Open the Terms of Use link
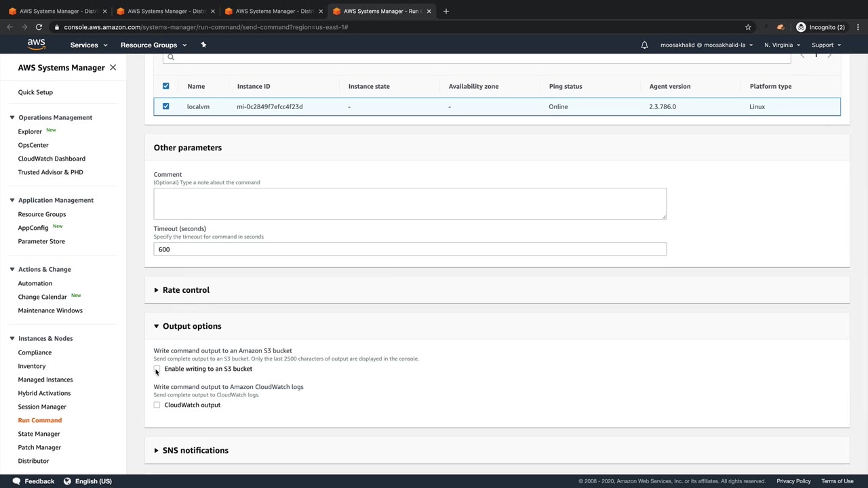The height and width of the screenshot is (488, 868). click(x=837, y=481)
